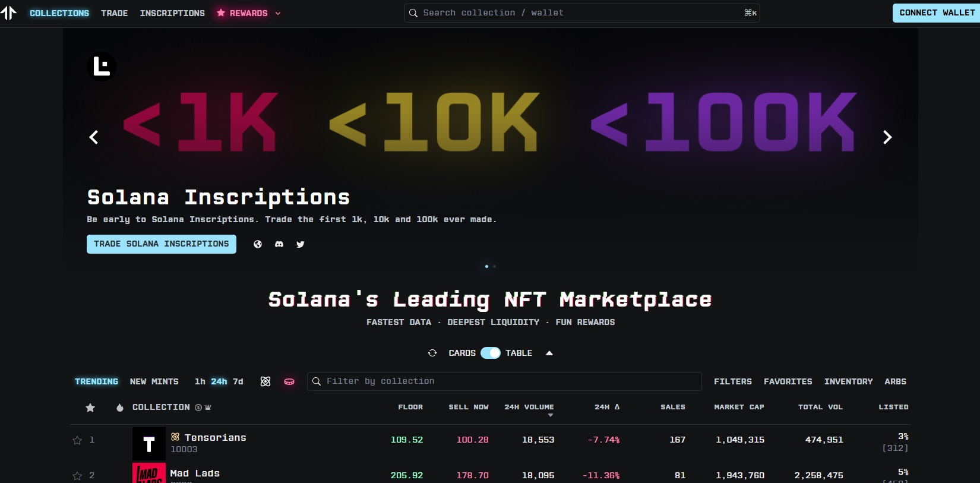Click the flame header column icon
The height and width of the screenshot is (483, 980).
coord(120,408)
